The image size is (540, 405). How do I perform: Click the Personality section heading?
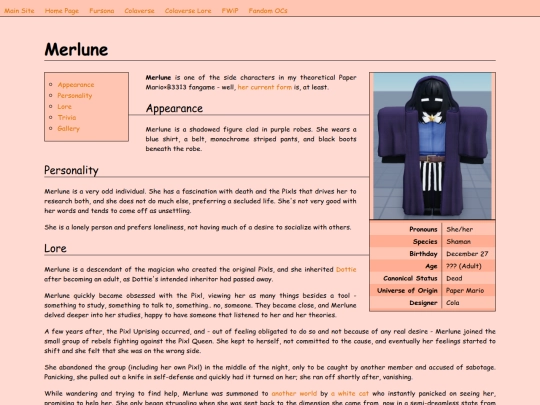[x=71, y=170]
